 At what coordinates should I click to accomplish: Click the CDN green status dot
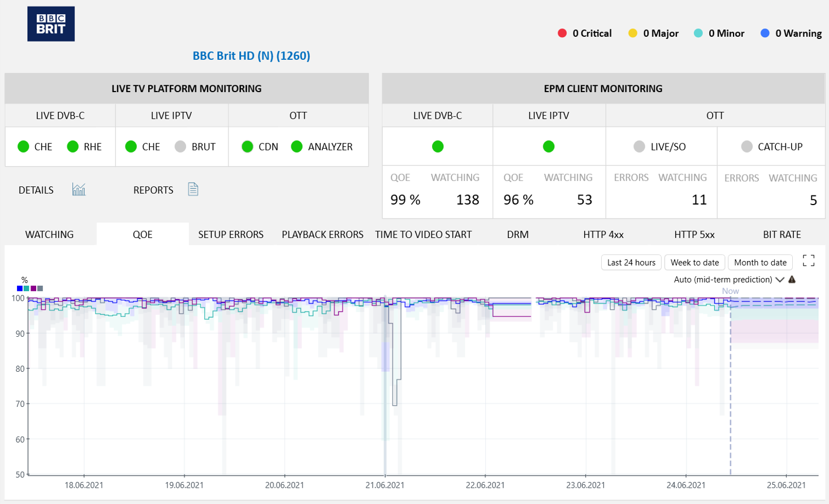pyautogui.click(x=247, y=147)
